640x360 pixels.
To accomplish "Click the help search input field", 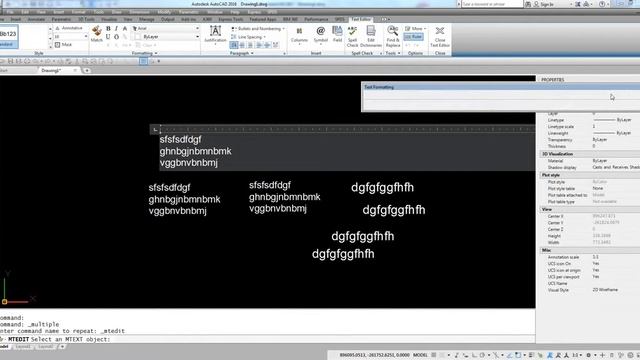I will point(491,4).
